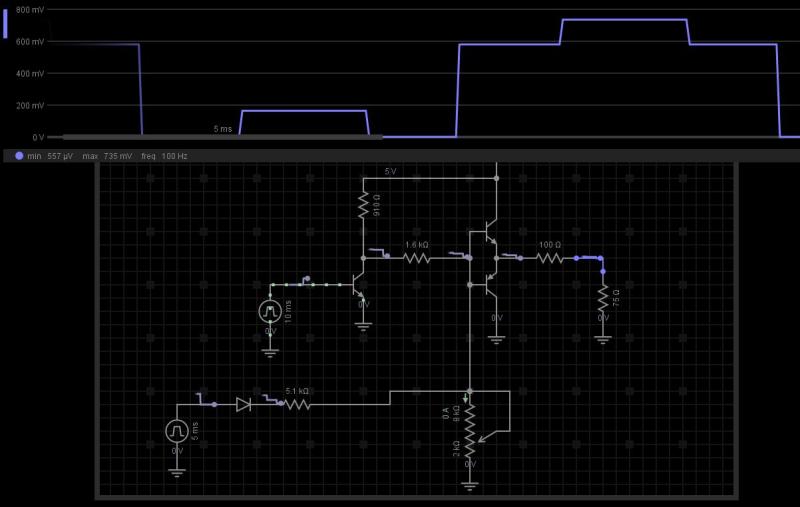Image resolution: width=800 pixels, height=507 pixels.
Task: Click ground symbol below the potentiometer
Action: click(x=469, y=485)
